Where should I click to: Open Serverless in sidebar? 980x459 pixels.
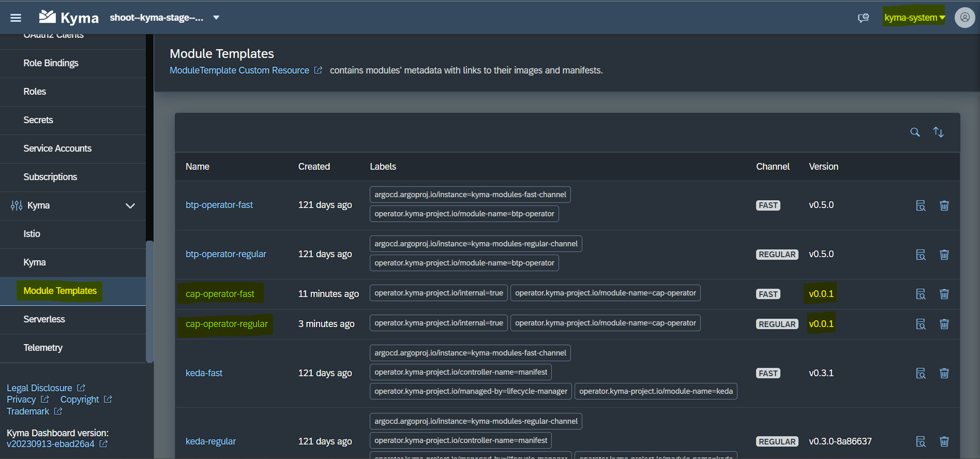pyautogui.click(x=73, y=319)
